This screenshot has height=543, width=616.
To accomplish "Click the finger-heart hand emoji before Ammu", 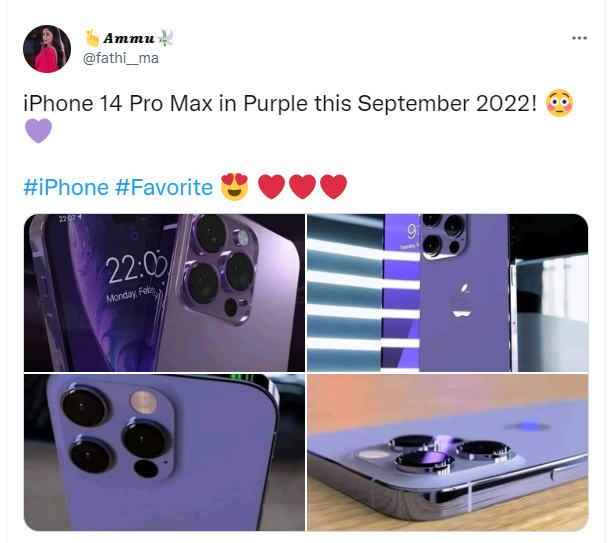I will click(x=93, y=38).
